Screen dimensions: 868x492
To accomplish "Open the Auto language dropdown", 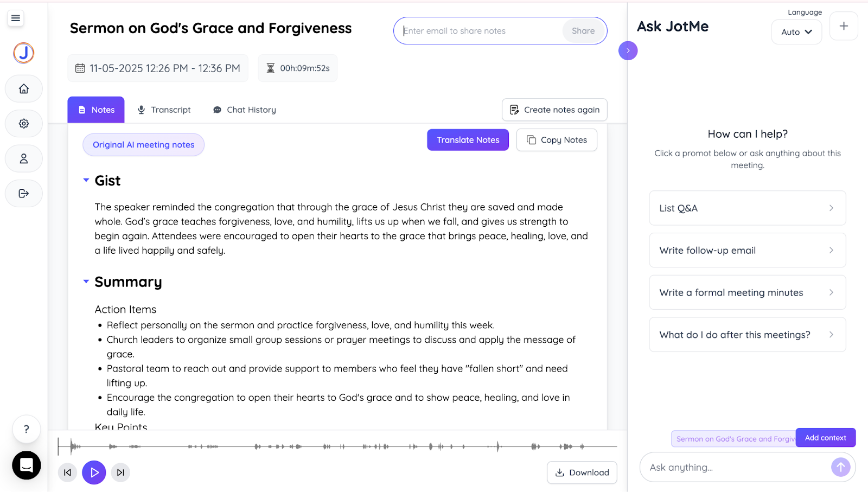I will tap(796, 32).
